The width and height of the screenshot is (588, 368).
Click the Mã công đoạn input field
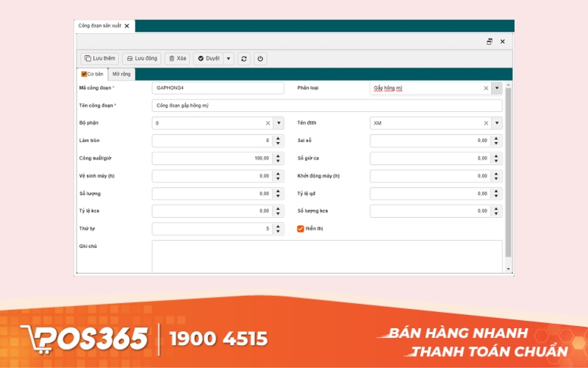[x=218, y=88]
